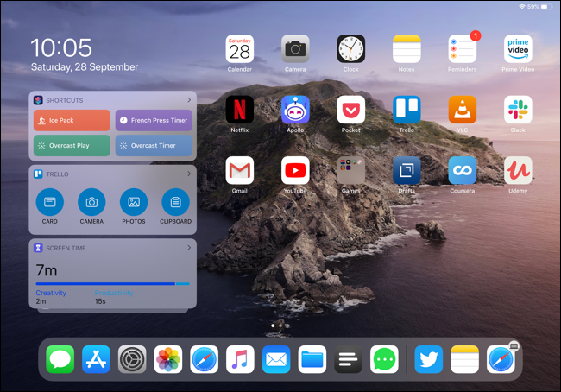The height and width of the screenshot is (392, 561).
Task: Open the Pocket app
Action: (x=351, y=110)
